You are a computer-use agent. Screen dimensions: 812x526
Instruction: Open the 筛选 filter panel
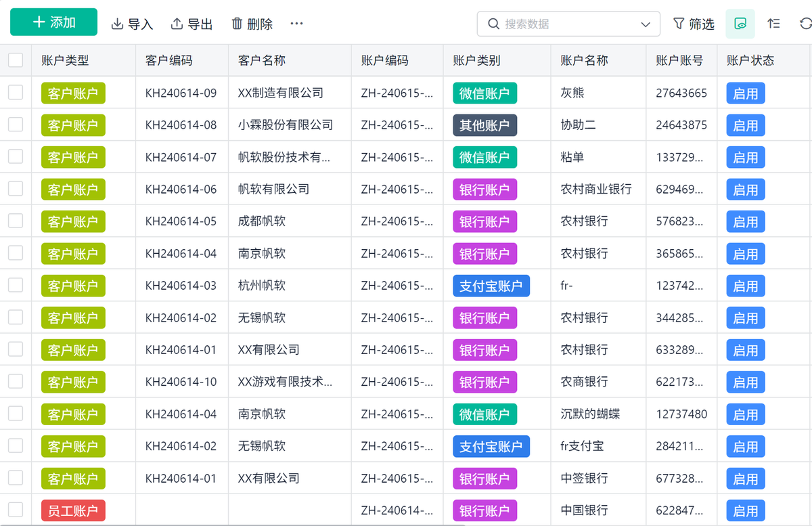(694, 24)
